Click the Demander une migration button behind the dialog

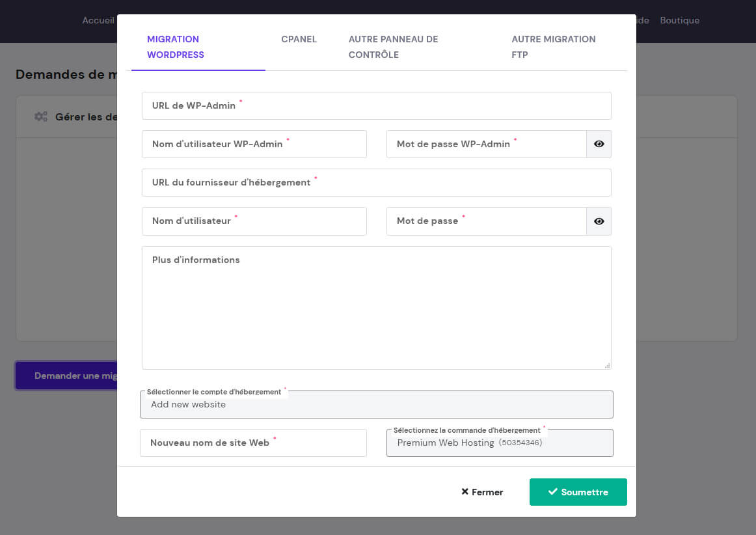click(66, 376)
